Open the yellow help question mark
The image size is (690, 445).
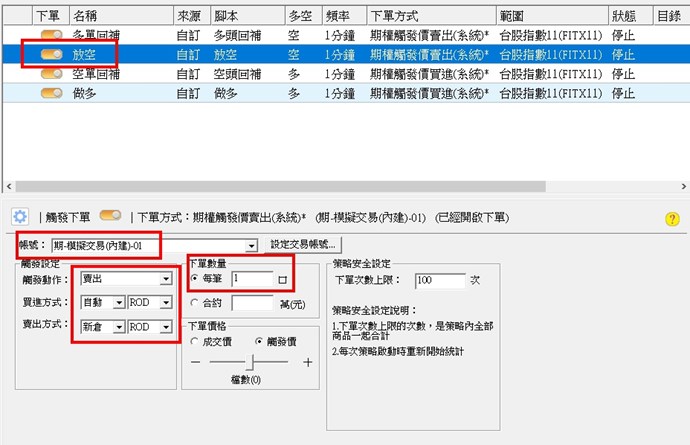tap(672, 219)
